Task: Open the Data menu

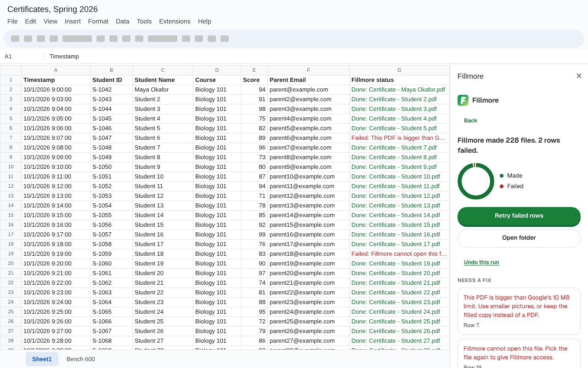Action: pyautogui.click(x=123, y=21)
